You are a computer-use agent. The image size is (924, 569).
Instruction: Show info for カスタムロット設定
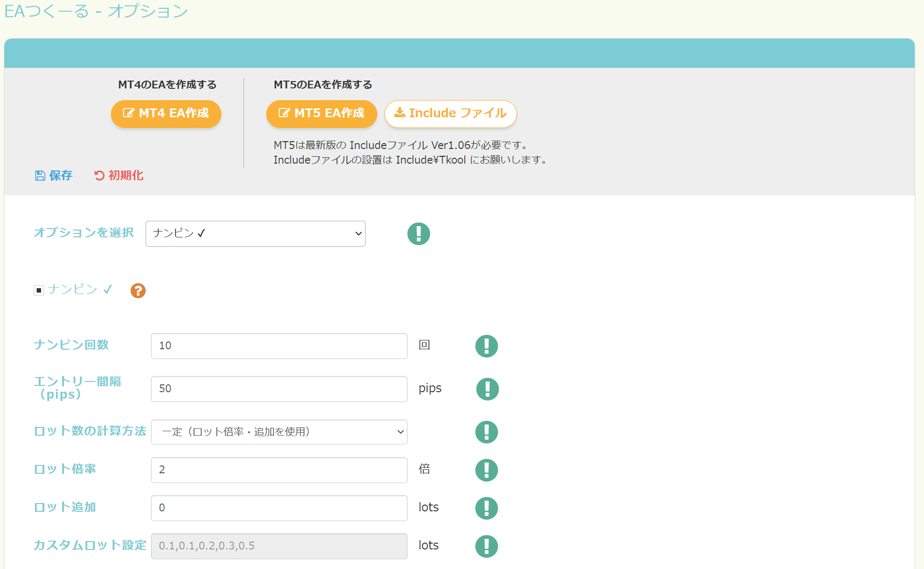[x=486, y=546]
